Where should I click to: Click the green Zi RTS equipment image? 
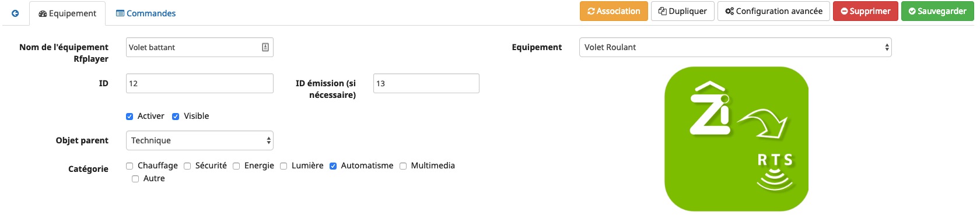tap(736, 139)
